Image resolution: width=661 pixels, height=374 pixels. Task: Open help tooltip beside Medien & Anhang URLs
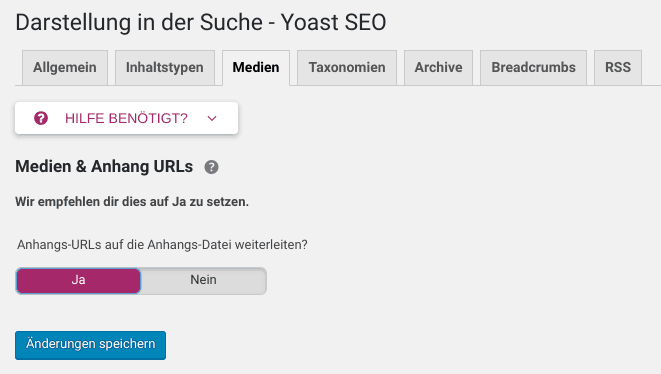click(211, 167)
